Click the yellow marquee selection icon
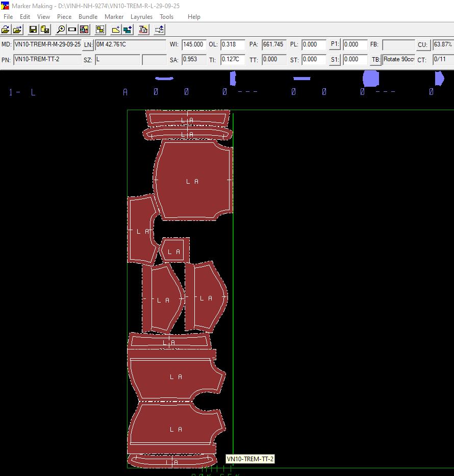The image size is (454, 476). pyautogui.click(x=100, y=30)
